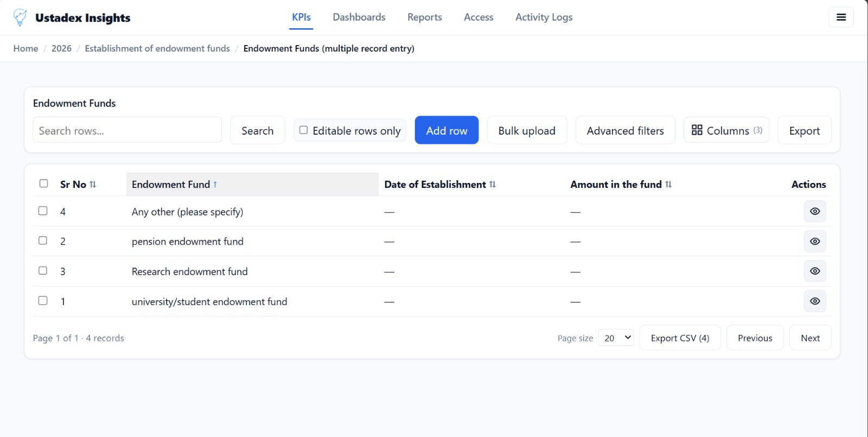
Task: Check the Any other (please specify) row
Action: pos(43,211)
